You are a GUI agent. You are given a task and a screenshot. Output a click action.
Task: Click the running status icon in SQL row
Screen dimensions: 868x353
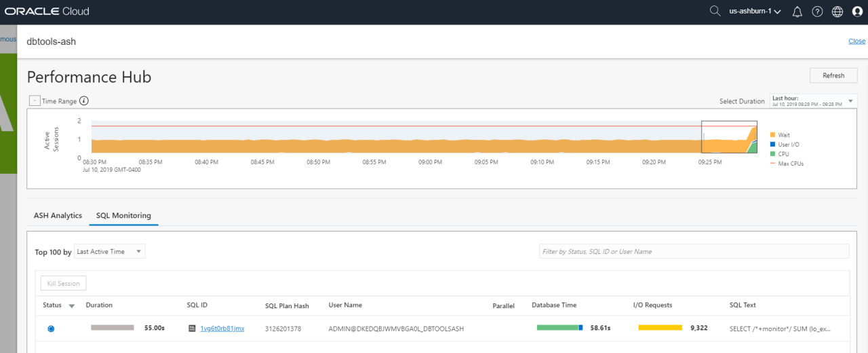pyautogui.click(x=51, y=329)
